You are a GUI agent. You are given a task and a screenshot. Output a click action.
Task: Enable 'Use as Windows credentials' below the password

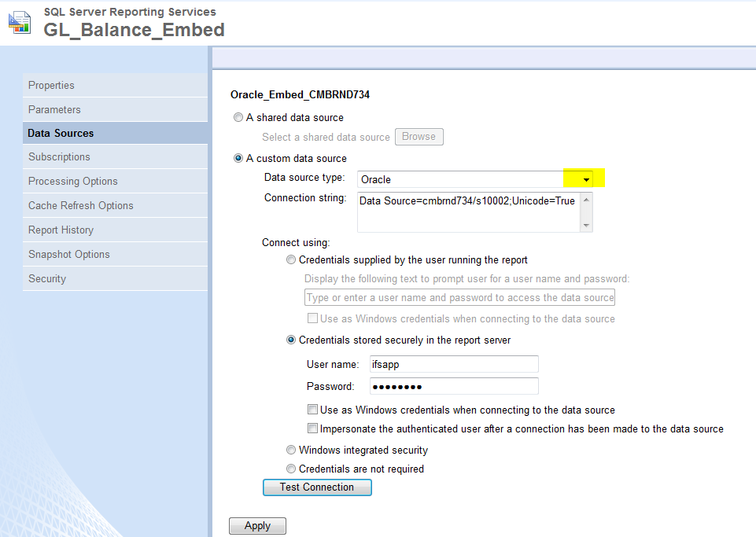point(312,410)
